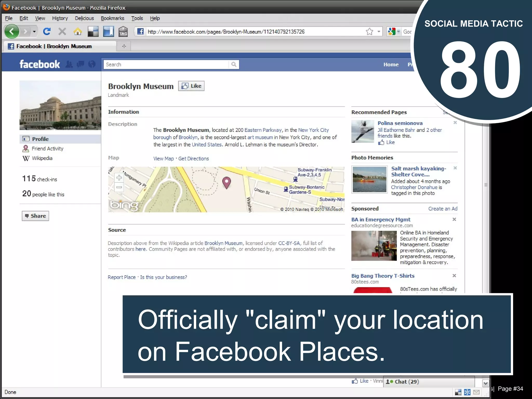Click the Share button
The width and height of the screenshot is (532, 399).
click(35, 216)
